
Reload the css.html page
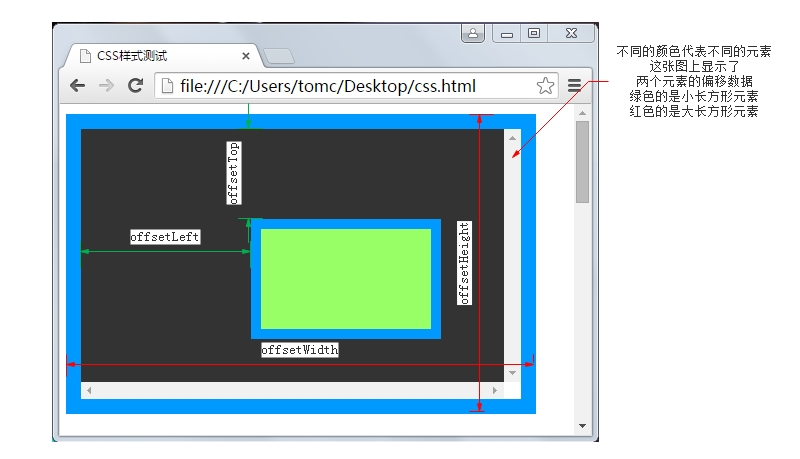[135, 86]
